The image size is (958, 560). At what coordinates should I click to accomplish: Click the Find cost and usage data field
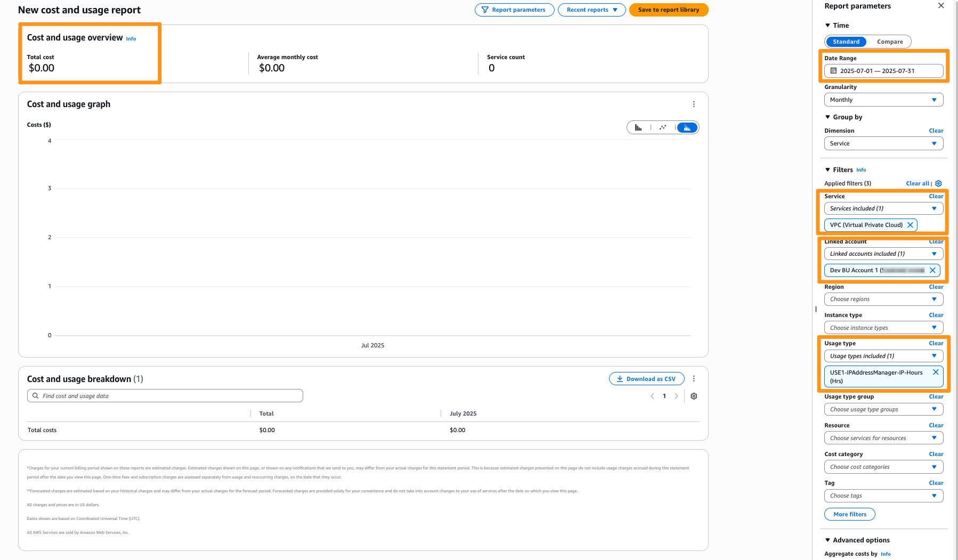pyautogui.click(x=165, y=395)
